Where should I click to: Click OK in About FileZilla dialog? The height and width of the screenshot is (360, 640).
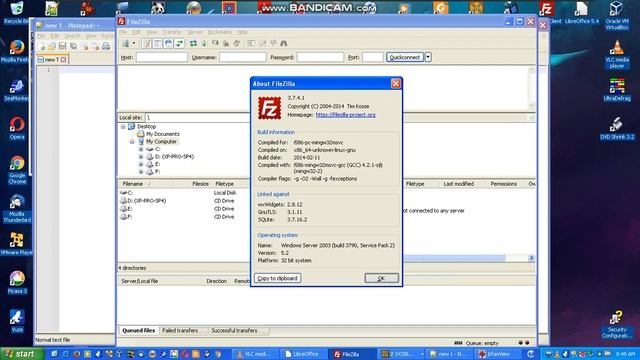point(381,278)
